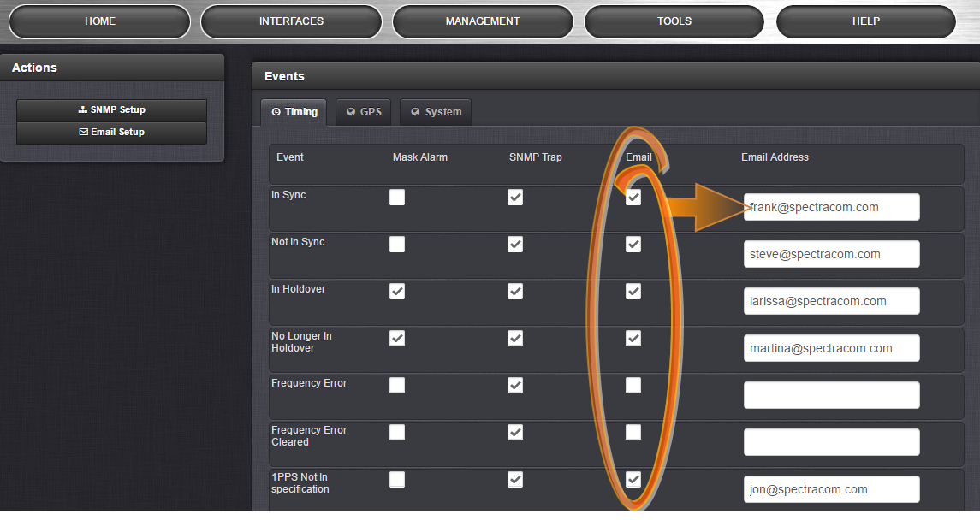
Task: Uncheck Email for In Sync
Action: coord(633,198)
